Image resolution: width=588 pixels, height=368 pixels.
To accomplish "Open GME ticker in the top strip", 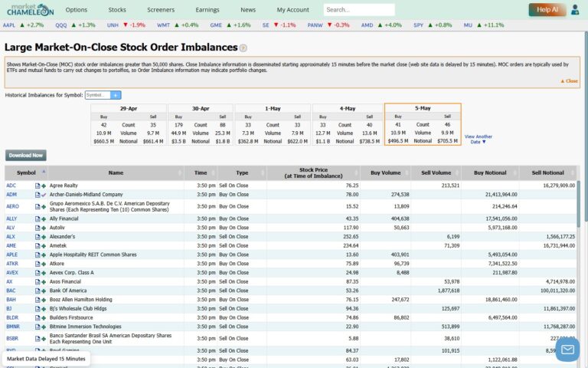I will pyautogui.click(x=216, y=25).
